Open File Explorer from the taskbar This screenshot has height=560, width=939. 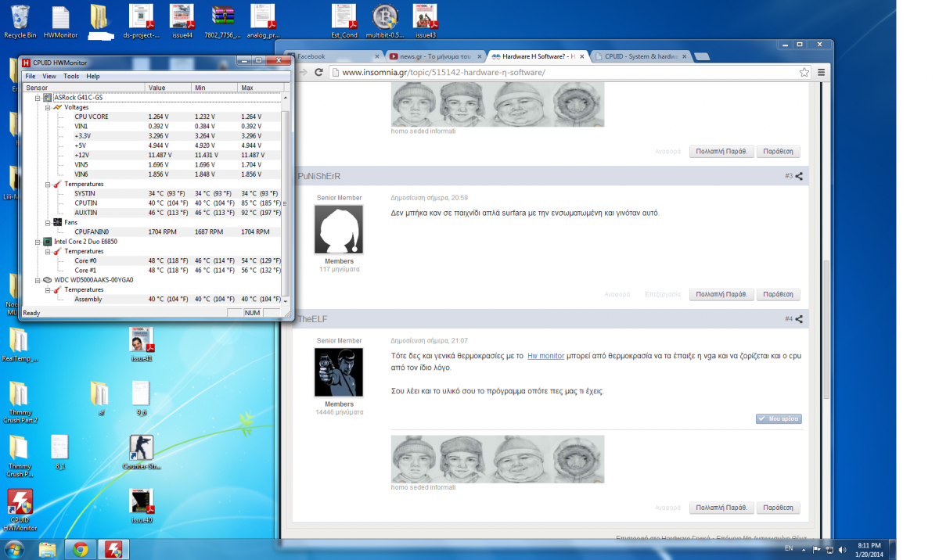(49, 549)
